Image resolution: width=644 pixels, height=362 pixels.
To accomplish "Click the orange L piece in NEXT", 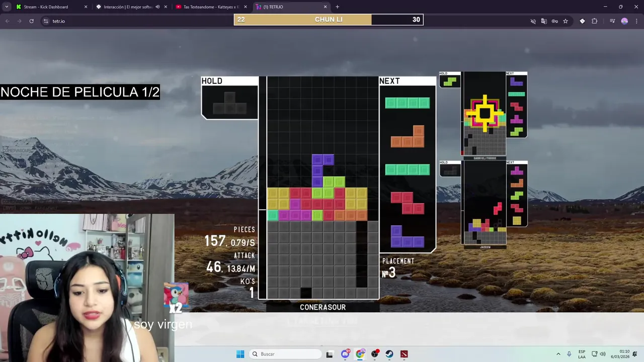I will click(x=408, y=136).
